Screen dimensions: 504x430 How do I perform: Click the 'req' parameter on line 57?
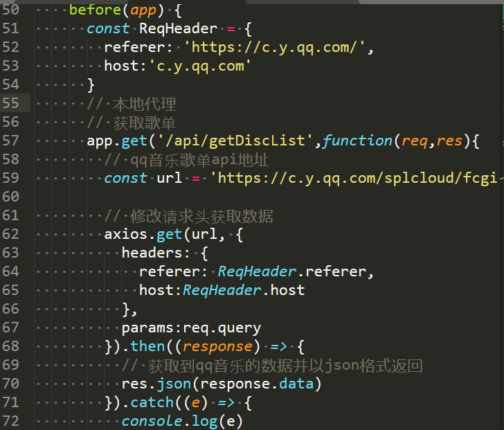(415, 141)
